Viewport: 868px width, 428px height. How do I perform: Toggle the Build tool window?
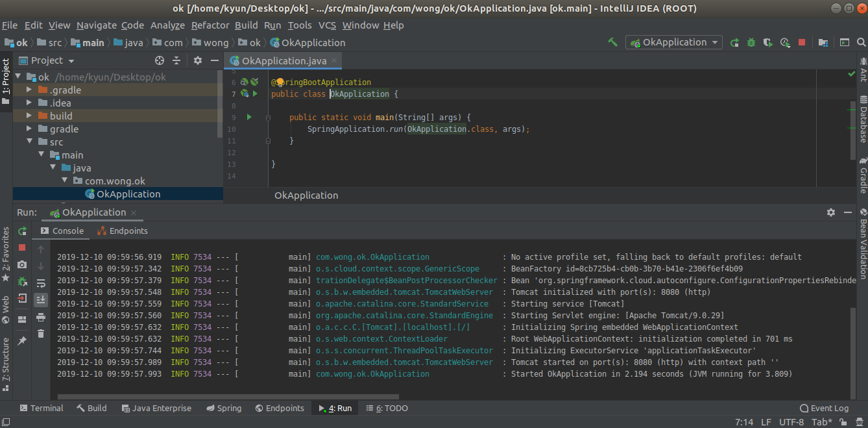91,408
